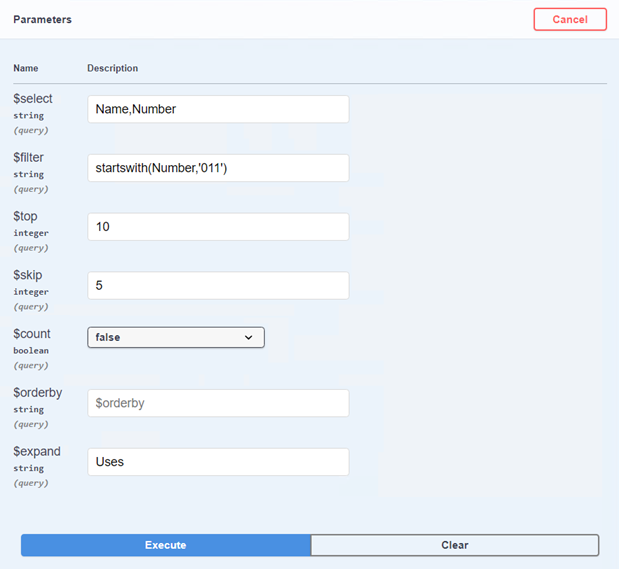
Task: Click the Name column header
Action: pyautogui.click(x=26, y=68)
